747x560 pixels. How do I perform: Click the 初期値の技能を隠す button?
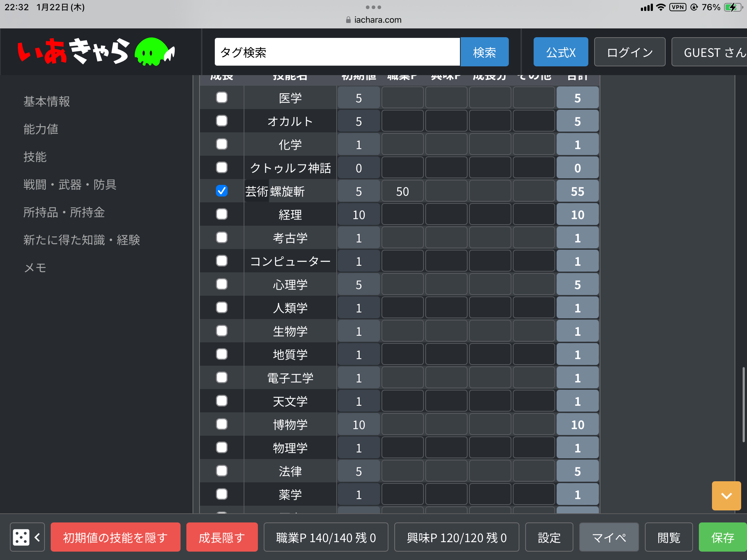pos(115,537)
